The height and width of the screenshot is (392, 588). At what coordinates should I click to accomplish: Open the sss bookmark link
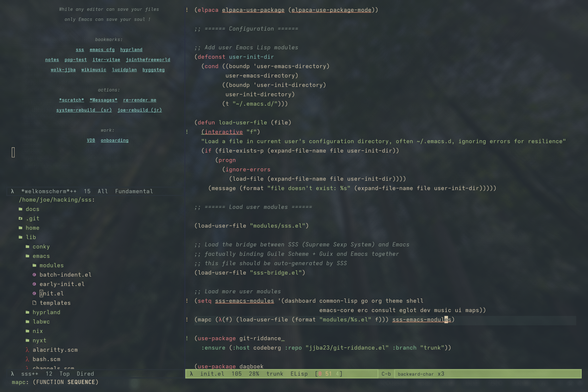click(80, 50)
